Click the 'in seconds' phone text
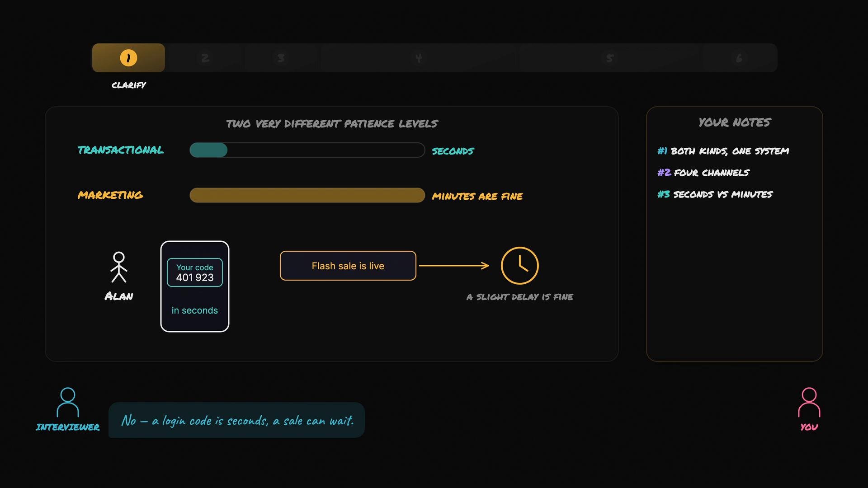Screen dimensions: 868x488 click(195, 310)
